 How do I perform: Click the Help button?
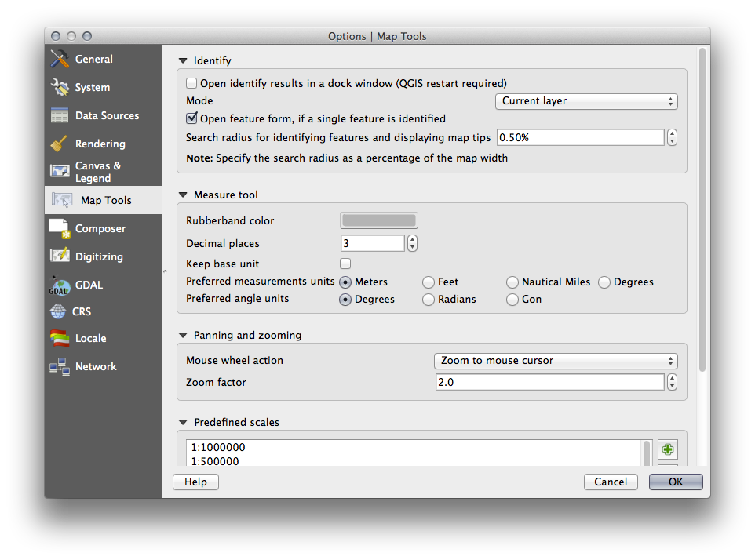195,482
